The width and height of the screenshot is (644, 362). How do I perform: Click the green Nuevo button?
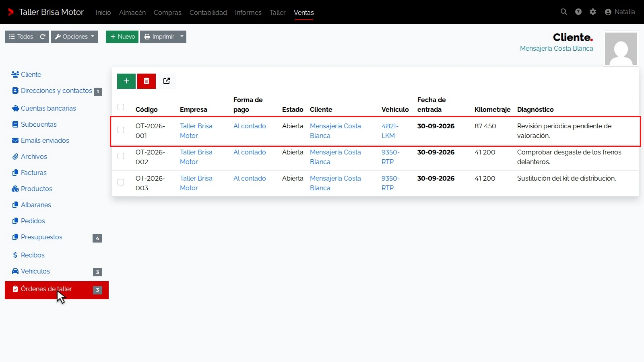point(122,37)
